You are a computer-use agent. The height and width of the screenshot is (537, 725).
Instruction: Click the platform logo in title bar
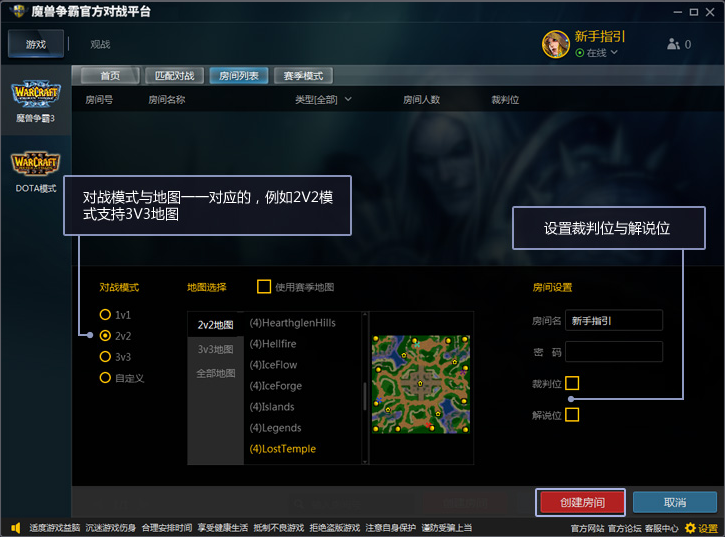tap(18, 11)
